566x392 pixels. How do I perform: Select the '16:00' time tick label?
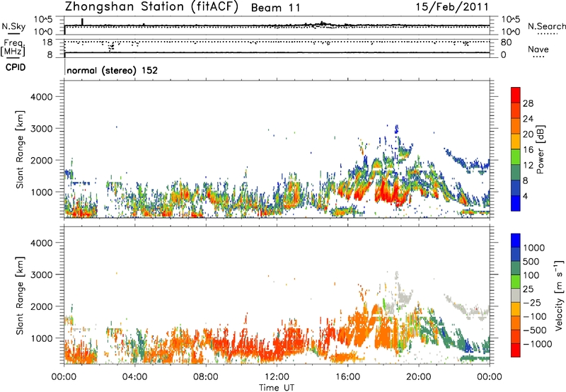point(347,377)
